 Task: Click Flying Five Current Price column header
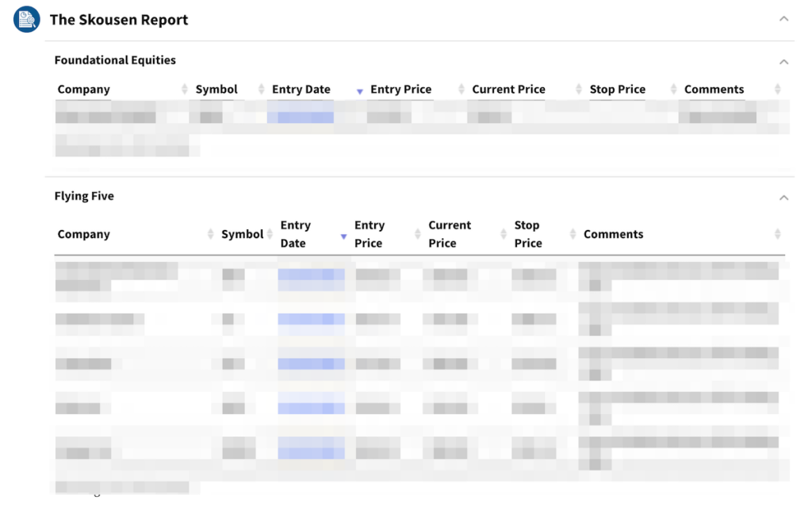[450, 234]
